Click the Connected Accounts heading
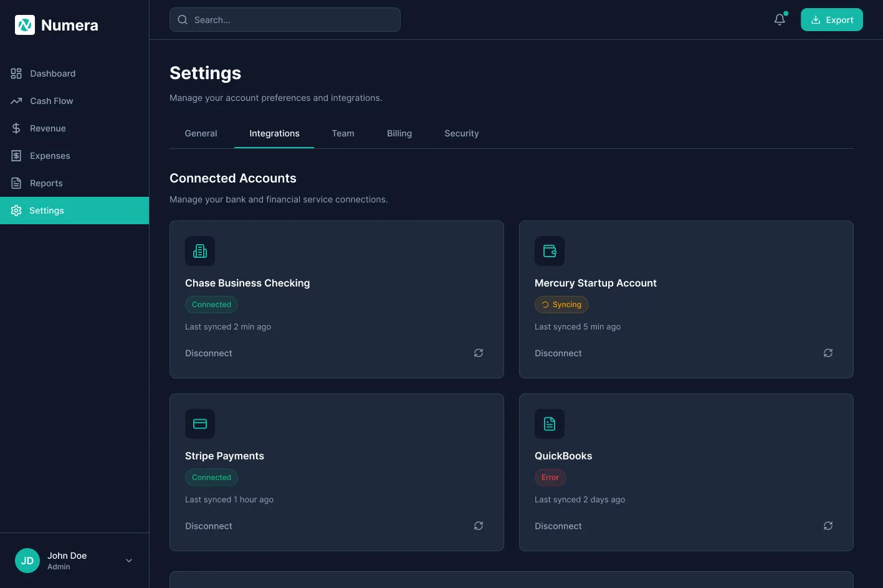The height and width of the screenshot is (588, 883). point(233,178)
